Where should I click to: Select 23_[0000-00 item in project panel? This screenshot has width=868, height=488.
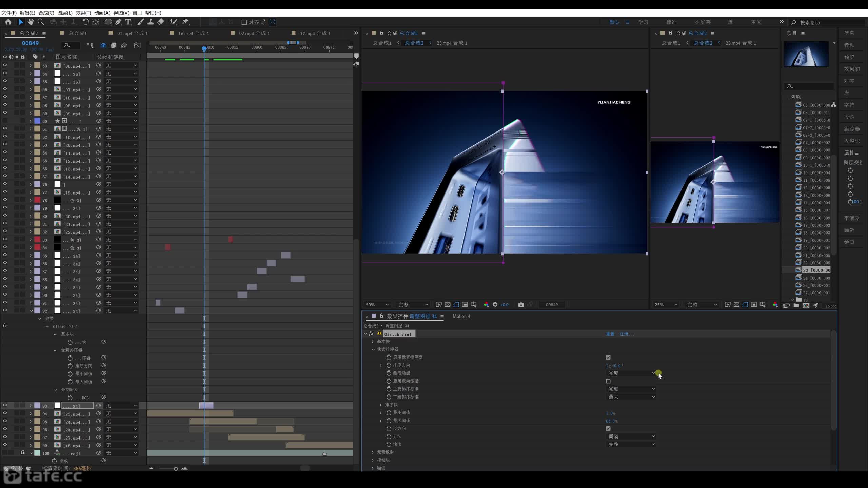click(816, 270)
